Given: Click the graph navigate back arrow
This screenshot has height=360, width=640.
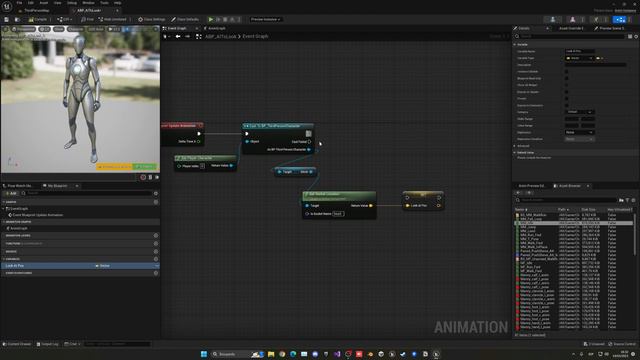Looking at the screenshot, I should coord(178,36).
